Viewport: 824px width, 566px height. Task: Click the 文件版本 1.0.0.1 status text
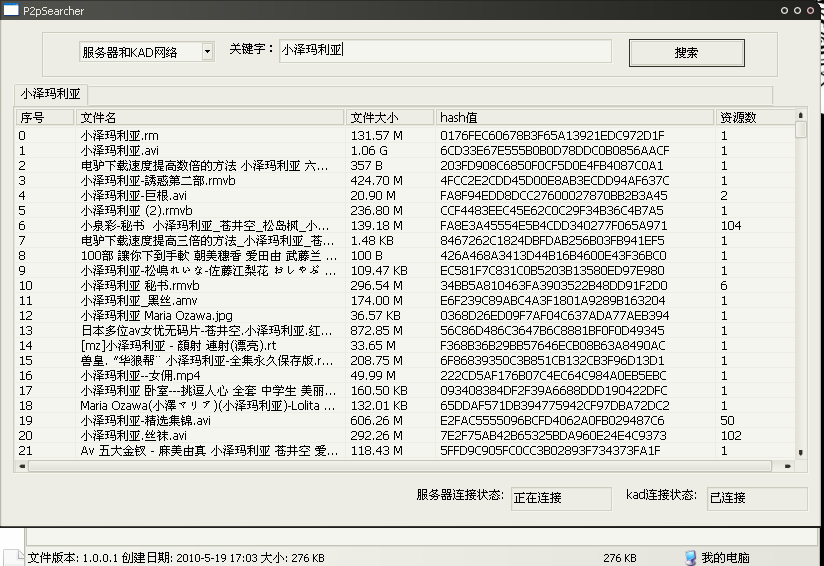(73, 558)
